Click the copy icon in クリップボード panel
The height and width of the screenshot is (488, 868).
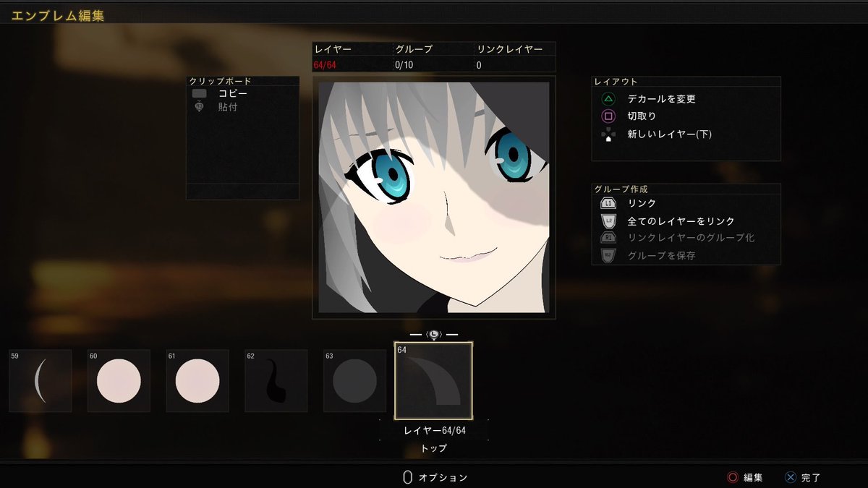pyautogui.click(x=199, y=93)
